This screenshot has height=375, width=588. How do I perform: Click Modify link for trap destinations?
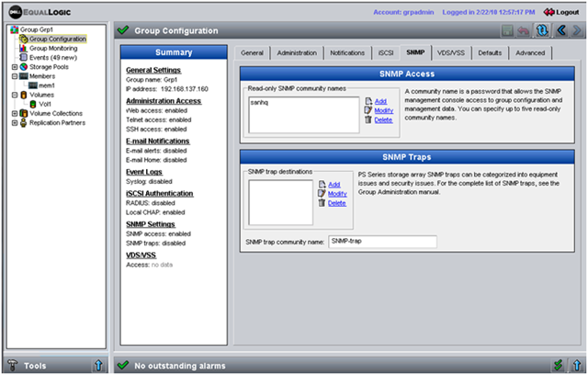tap(337, 194)
